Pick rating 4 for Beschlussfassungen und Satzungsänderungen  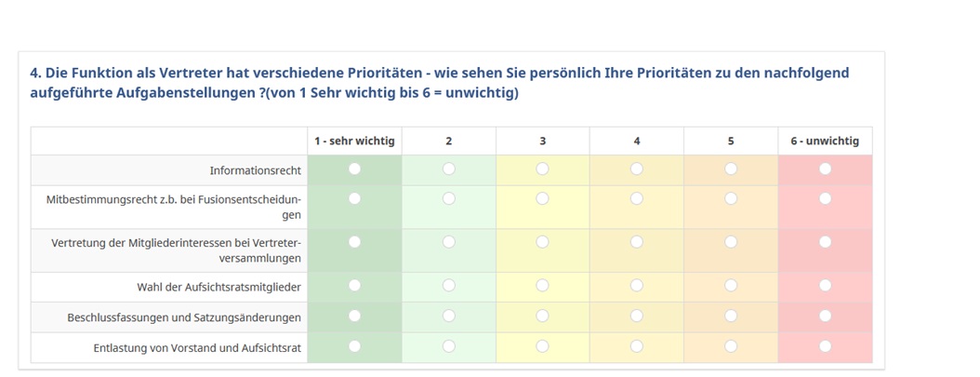(x=636, y=316)
